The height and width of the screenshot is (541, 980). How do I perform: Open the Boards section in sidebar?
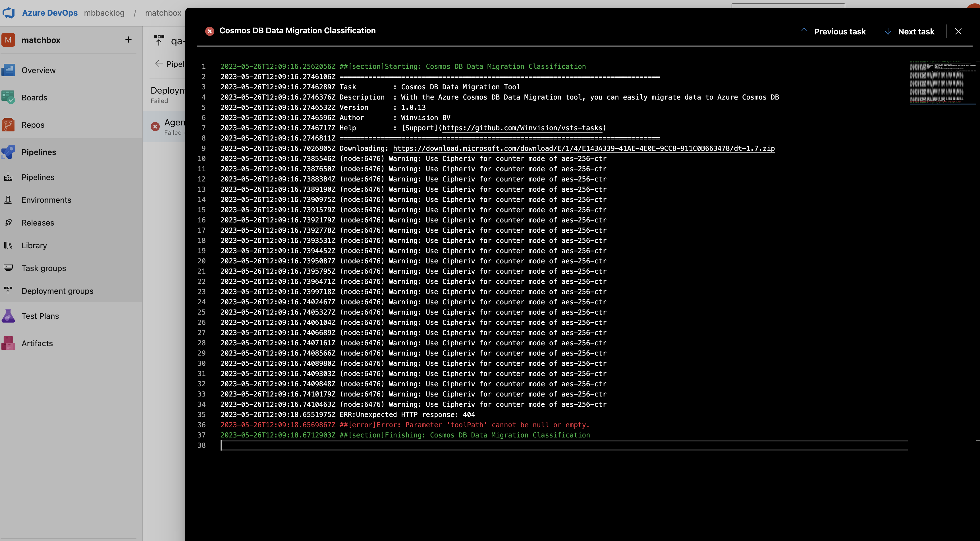35,98
